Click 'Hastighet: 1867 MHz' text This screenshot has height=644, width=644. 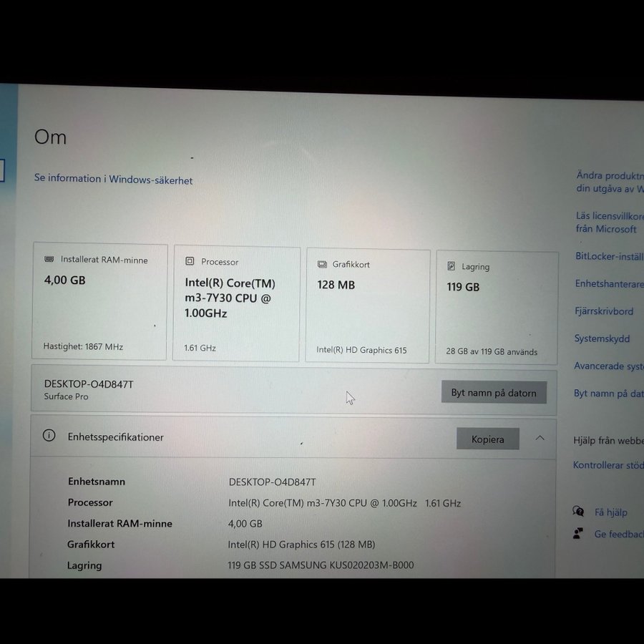point(83,346)
